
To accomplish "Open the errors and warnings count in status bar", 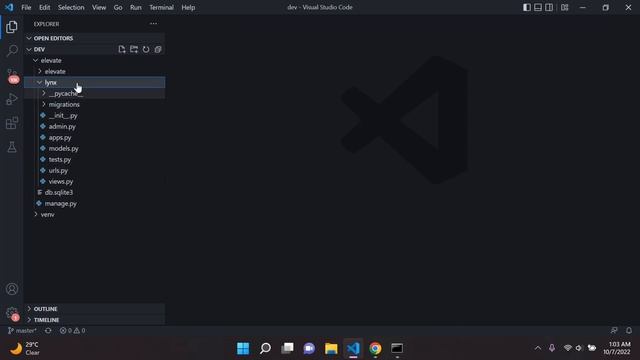I will tap(73, 331).
